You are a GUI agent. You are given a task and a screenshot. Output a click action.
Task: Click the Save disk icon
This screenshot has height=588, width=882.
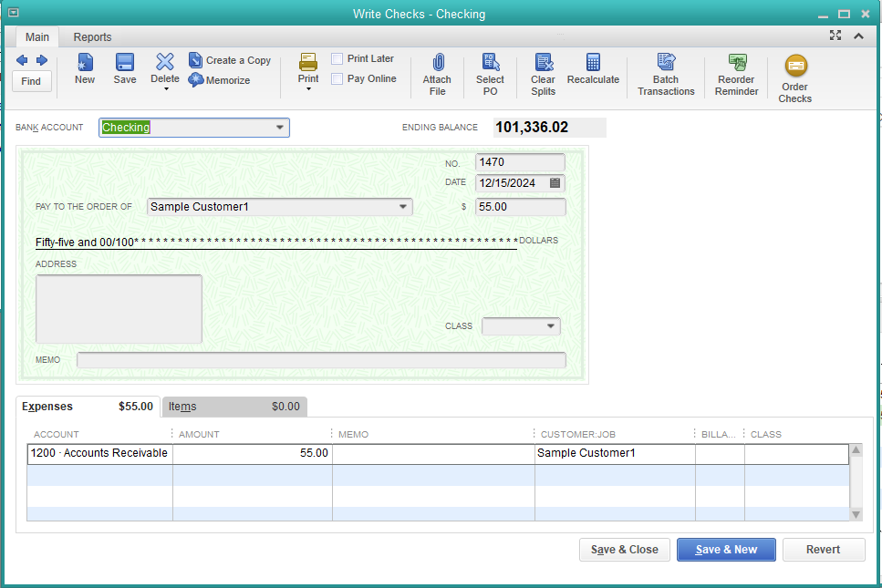click(124, 62)
